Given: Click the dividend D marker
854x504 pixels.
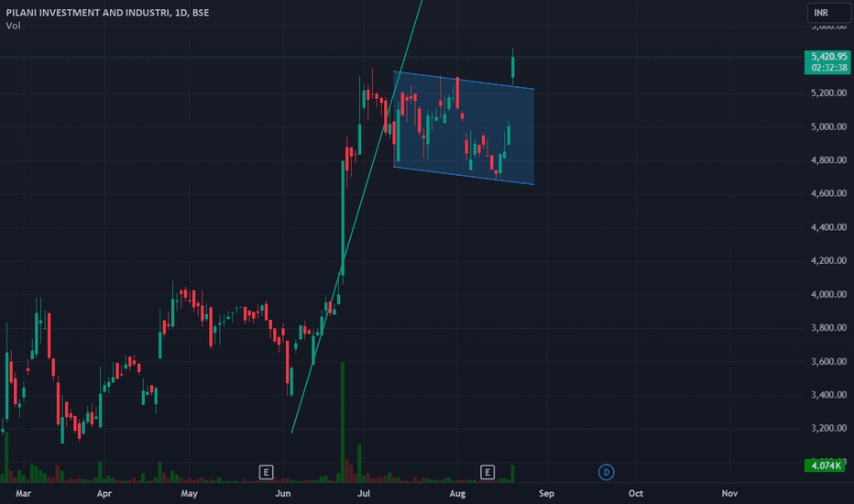Looking at the screenshot, I should click(x=607, y=473).
